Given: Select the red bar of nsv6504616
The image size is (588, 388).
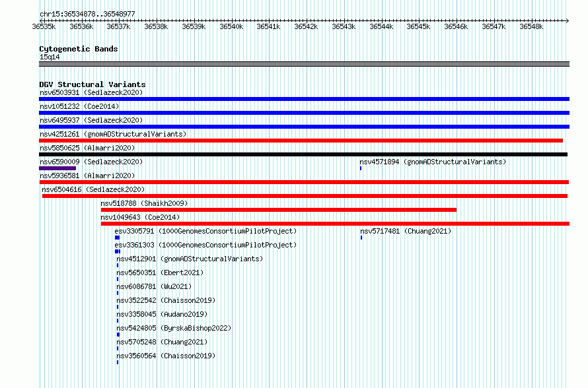Looking at the screenshot, I should (x=305, y=196).
